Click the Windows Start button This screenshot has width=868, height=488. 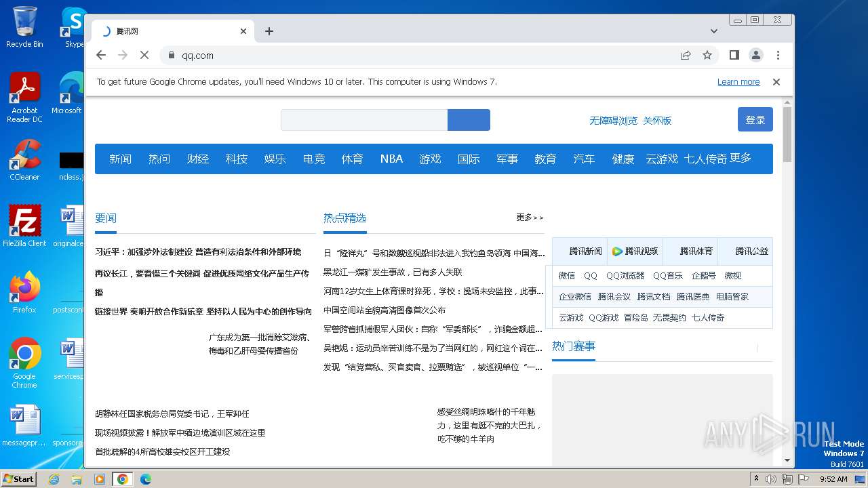pyautogui.click(x=19, y=479)
